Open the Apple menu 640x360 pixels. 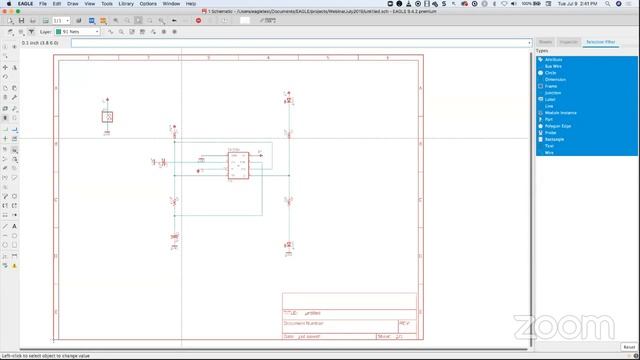9,4
